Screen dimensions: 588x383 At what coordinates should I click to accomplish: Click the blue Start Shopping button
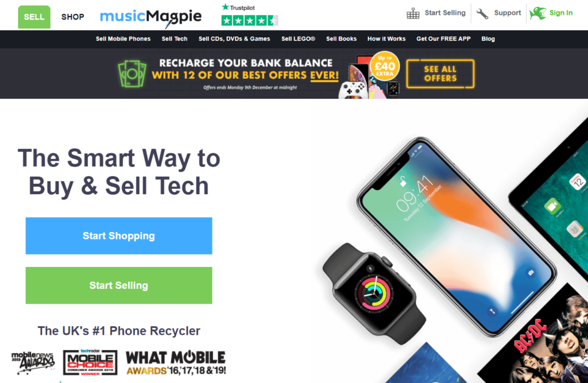(119, 235)
